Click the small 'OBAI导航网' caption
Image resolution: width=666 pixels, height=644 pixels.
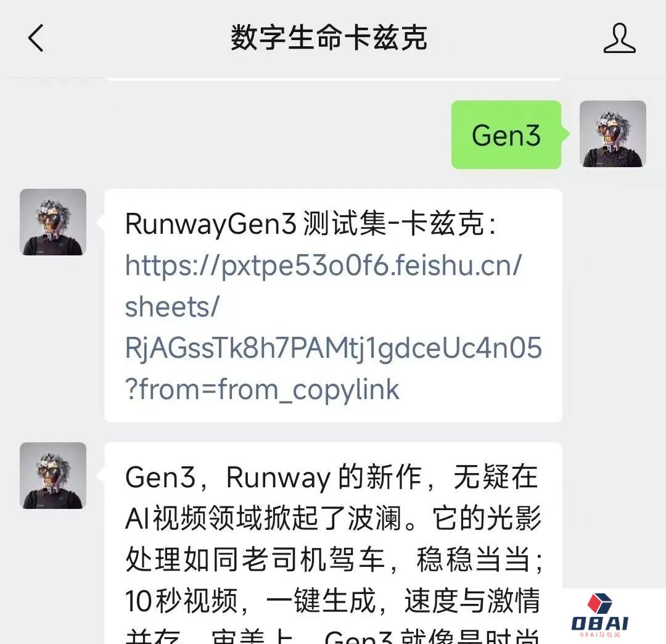tap(600, 634)
